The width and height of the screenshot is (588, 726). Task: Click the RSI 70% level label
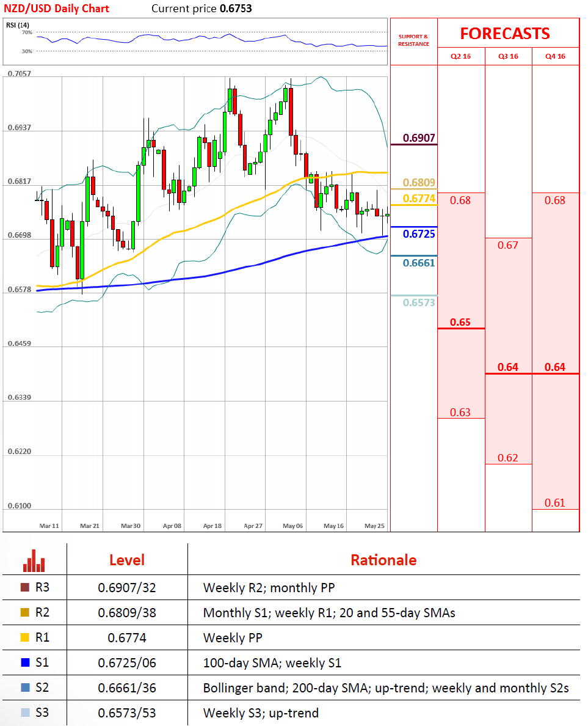(27, 32)
